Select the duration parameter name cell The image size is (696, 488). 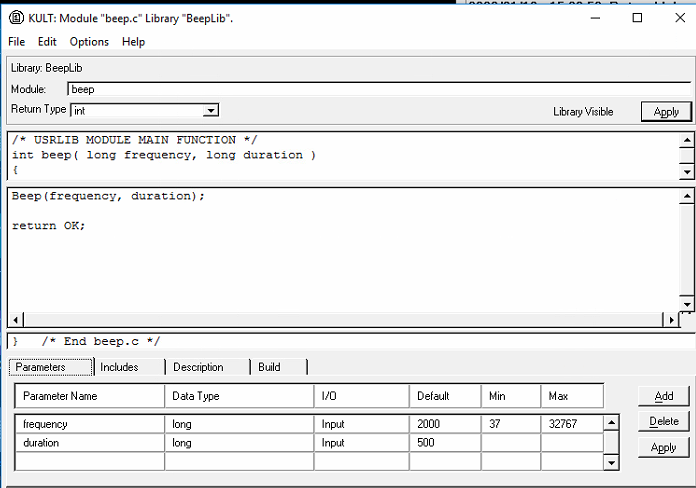90,443
